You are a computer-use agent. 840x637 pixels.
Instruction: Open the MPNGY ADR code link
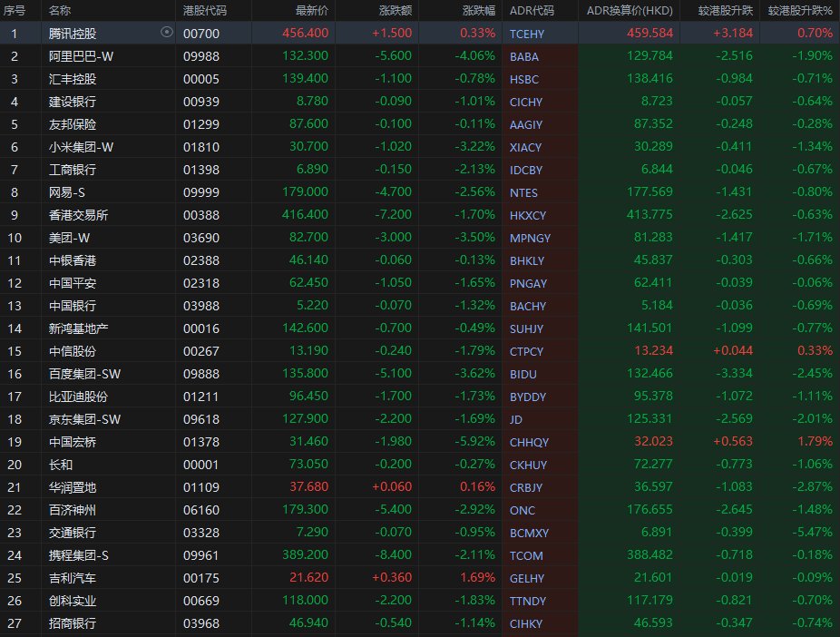point(530,238)
